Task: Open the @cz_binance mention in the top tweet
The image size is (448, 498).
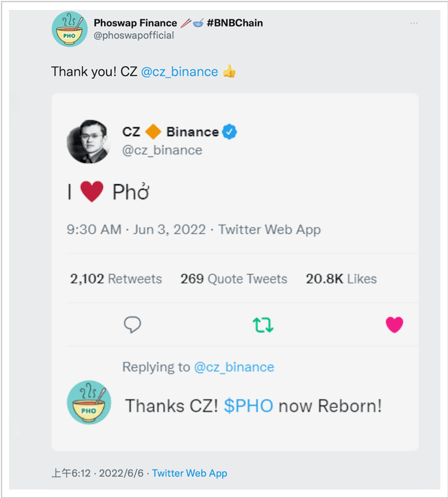Action: point(180,72)
